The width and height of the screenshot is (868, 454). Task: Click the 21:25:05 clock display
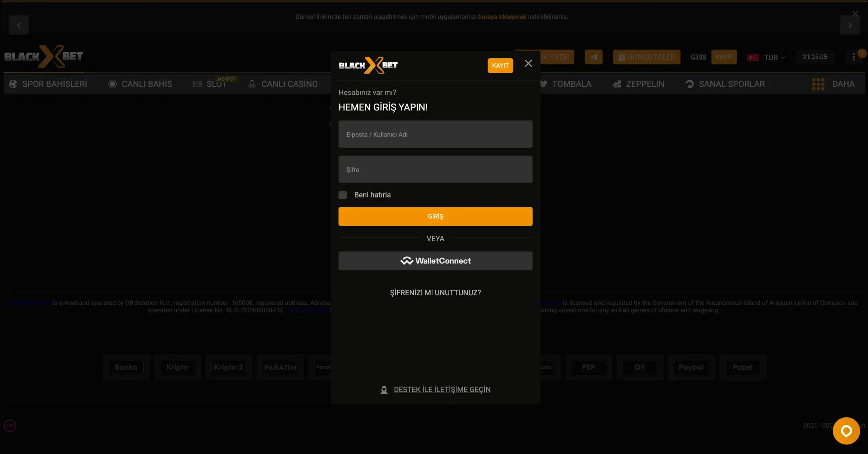(815, 57)
